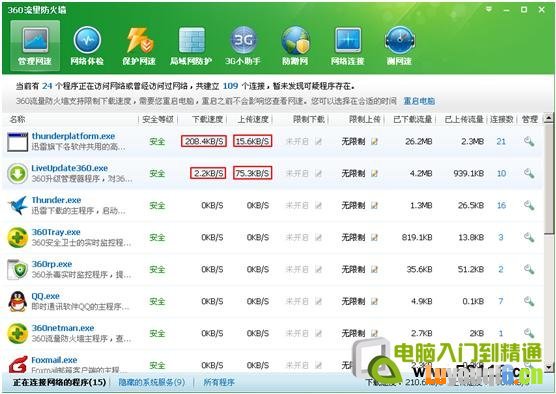Click the magnifier manage icon for QQ.exe
The height and width of the screenshot is (394, 556).
click(529, 301)
